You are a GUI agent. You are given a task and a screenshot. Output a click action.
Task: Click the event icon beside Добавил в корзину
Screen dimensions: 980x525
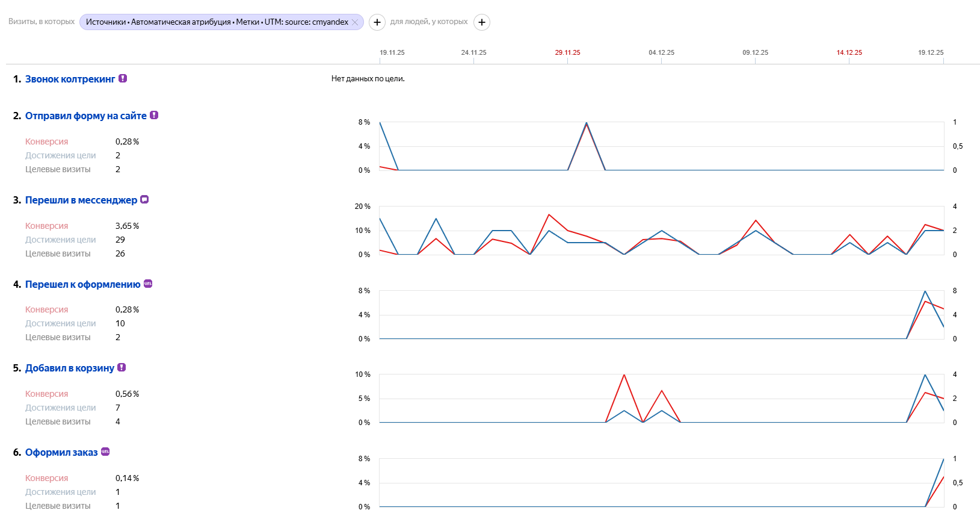click(122, 367)
